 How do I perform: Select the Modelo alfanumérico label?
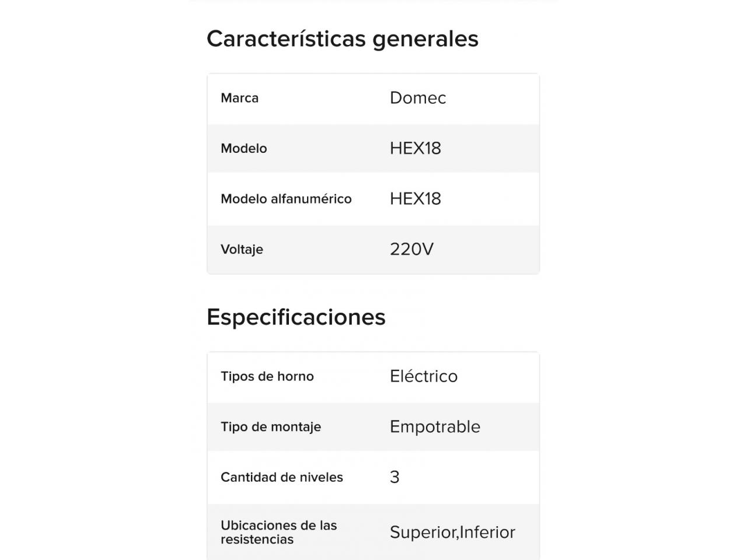click(286, 199)
